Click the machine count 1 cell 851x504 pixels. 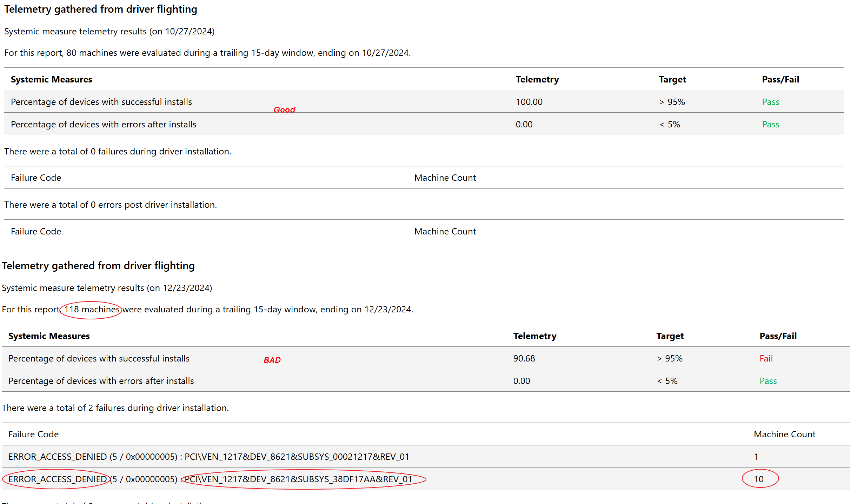(x=756, y=457)
